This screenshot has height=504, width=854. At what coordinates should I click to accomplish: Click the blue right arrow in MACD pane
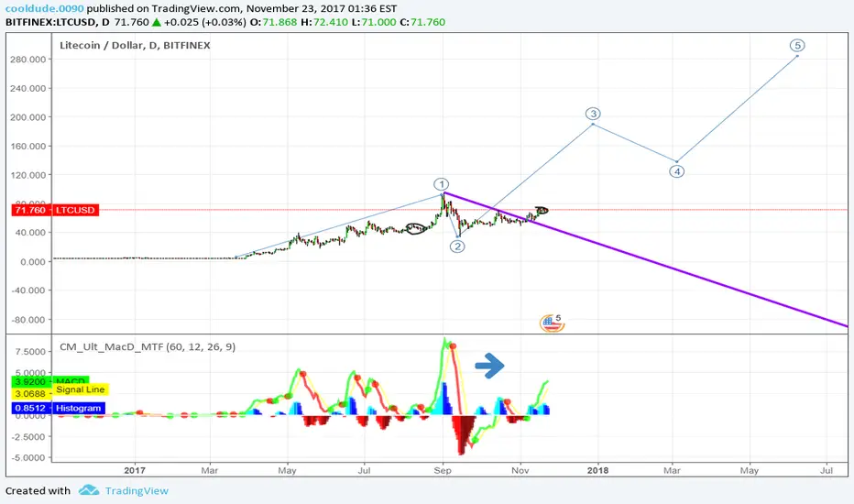[x=489, y=366]
